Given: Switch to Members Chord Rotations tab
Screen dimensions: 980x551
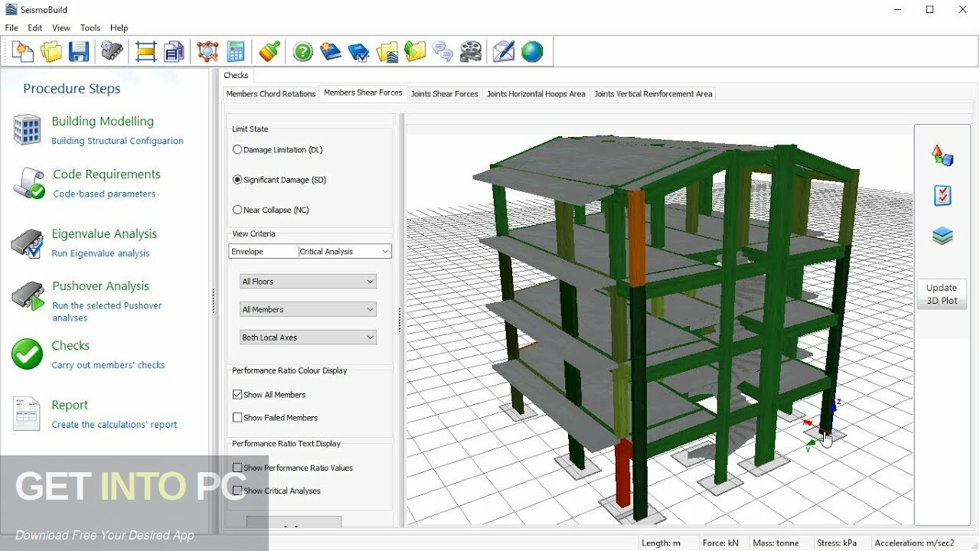Looking at the screenshot, I should point(271,94).
